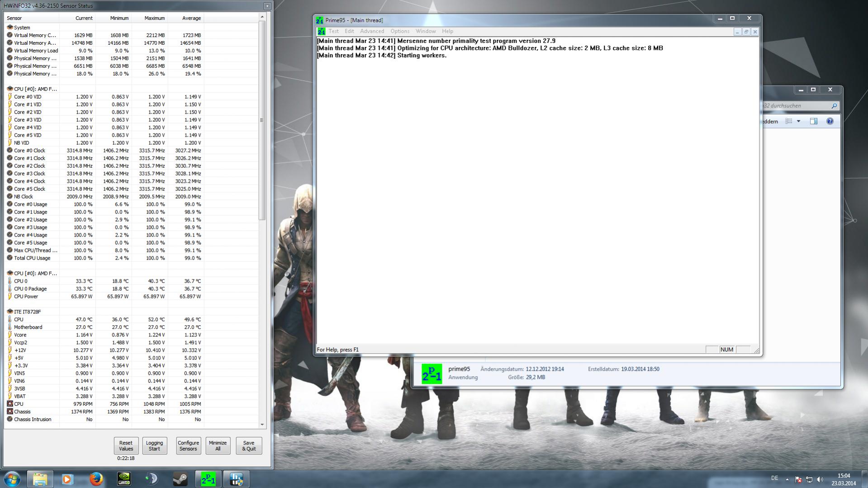Click the Prime95 title bar icon
The width and height of the screenshot is (868, 488).
pos(320,20)
